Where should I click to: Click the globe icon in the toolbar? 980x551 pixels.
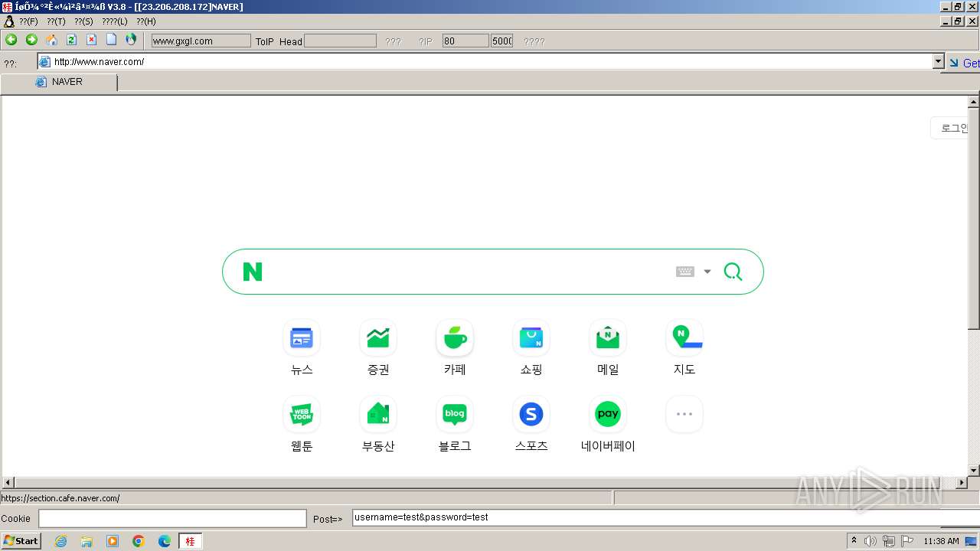tap(131, 40)
